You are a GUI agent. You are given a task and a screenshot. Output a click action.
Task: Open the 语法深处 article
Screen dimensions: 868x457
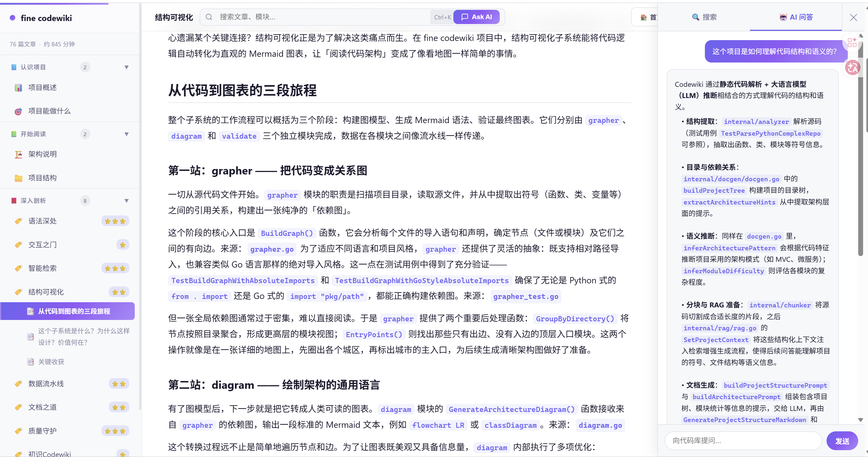coord(43,221)
